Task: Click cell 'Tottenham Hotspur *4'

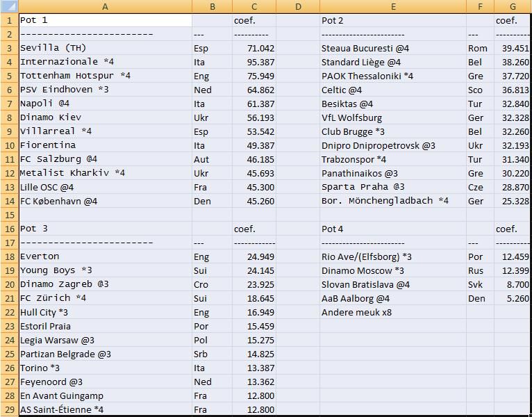Action: click(x=105, y=76)
